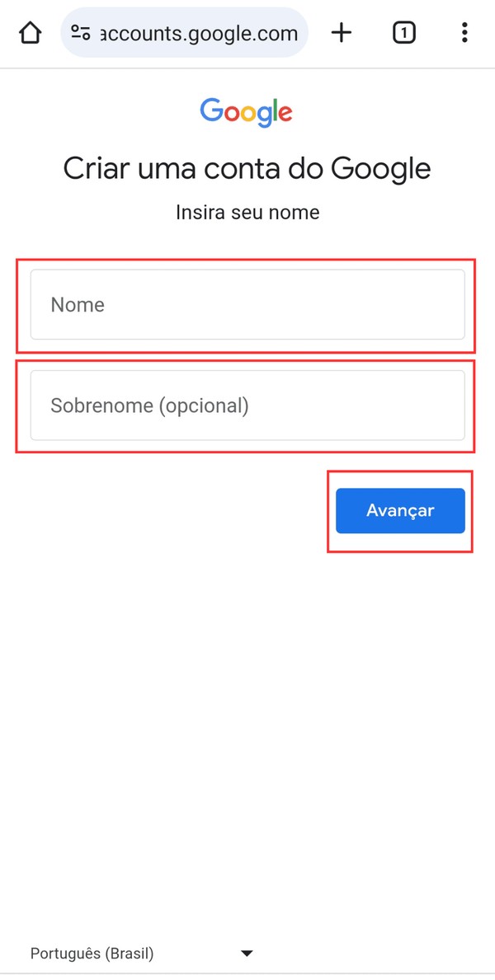Tap the Nome placeholder label
The image size is (495, 980).
pos(78,305)
